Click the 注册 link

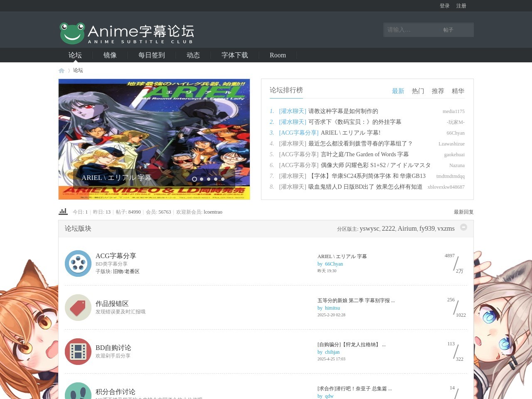461,6
